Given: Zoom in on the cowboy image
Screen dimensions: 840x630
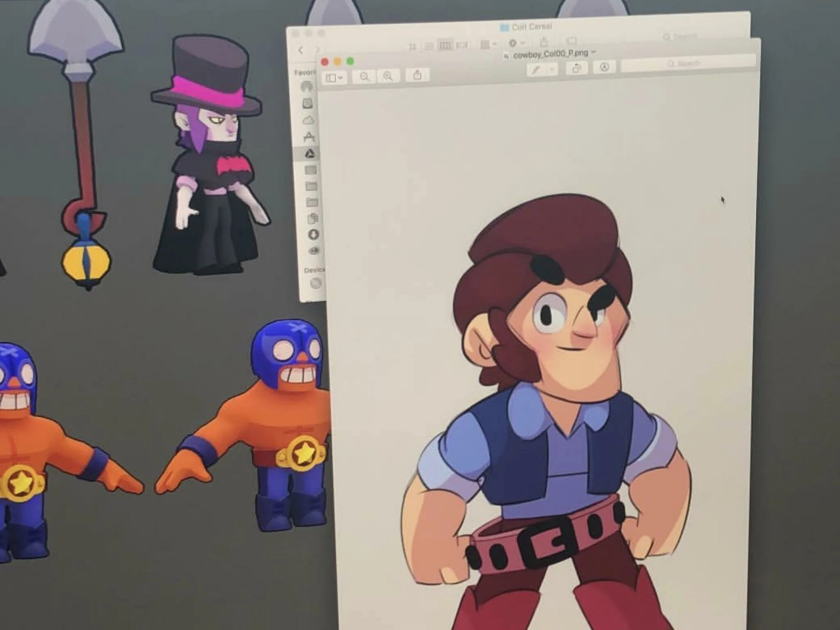Looking at the screenshot, I should tap(388, 76).
